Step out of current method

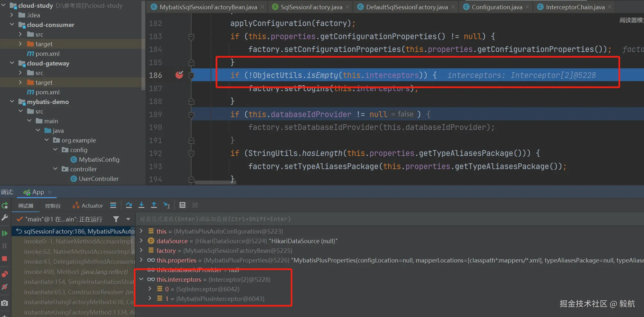[154, 205]
